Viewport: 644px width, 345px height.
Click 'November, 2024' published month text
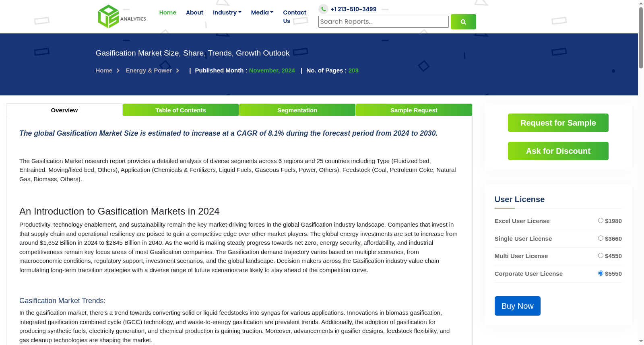[272, 70]
